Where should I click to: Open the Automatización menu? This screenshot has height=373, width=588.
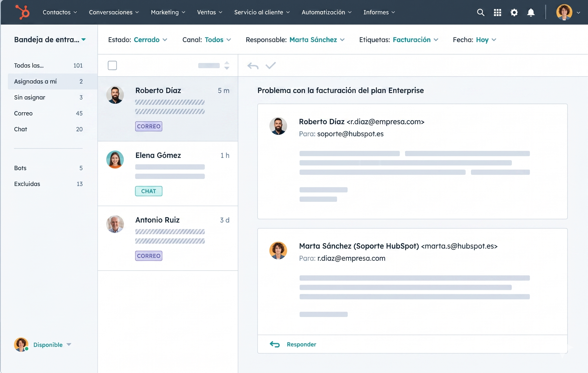326,12
